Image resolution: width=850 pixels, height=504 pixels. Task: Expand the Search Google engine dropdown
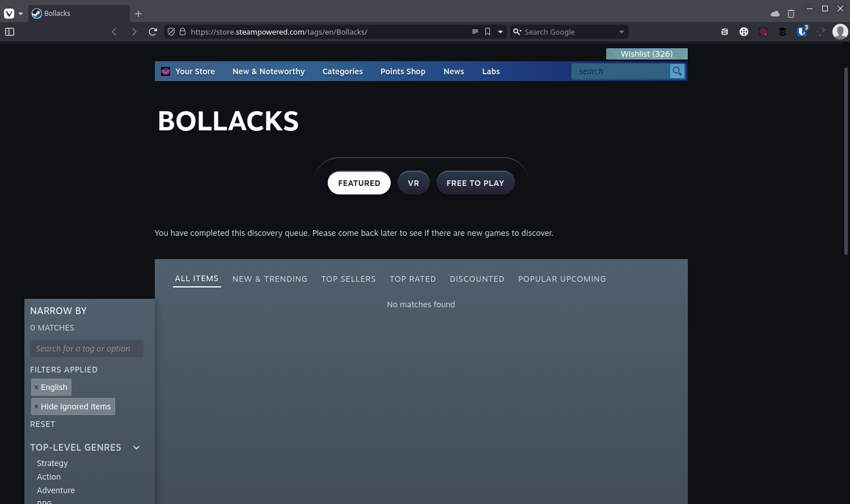tap(621, 32)
